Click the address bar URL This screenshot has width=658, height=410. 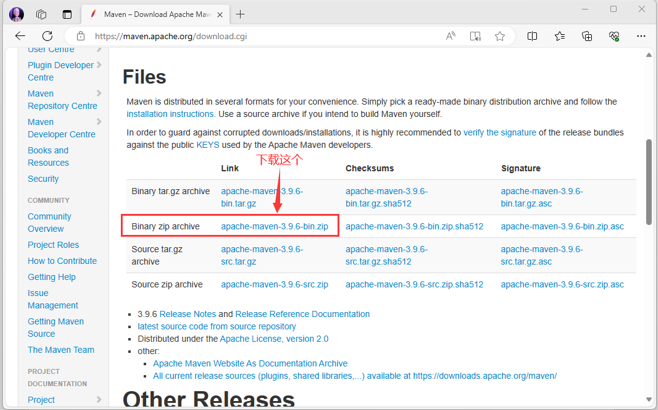click(171, 36)
